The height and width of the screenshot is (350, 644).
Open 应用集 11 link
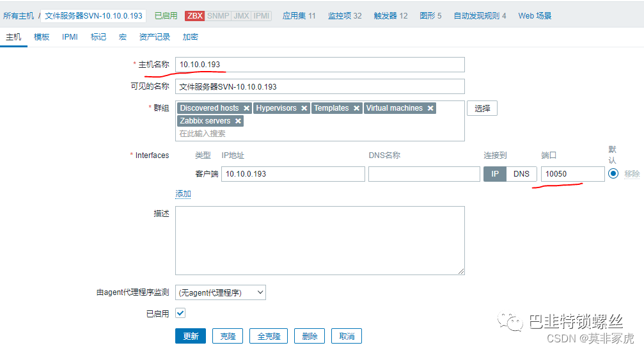point(299,15)
